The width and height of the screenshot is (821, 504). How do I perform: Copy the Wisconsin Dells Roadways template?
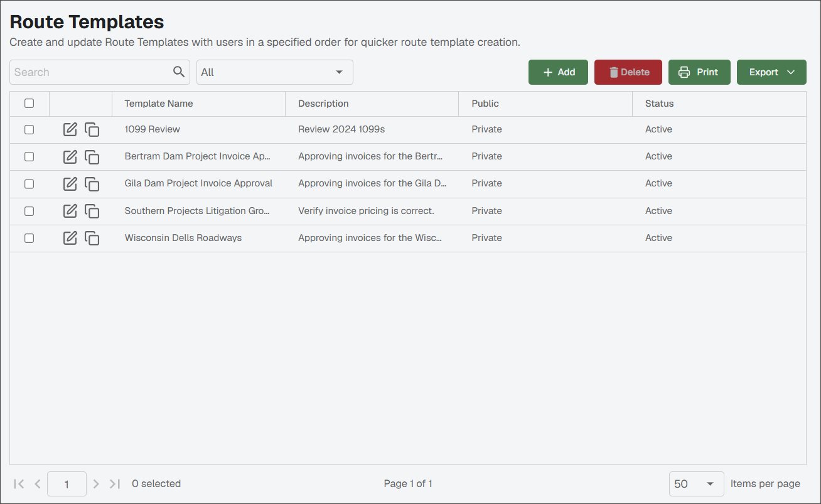pos(92,238)
